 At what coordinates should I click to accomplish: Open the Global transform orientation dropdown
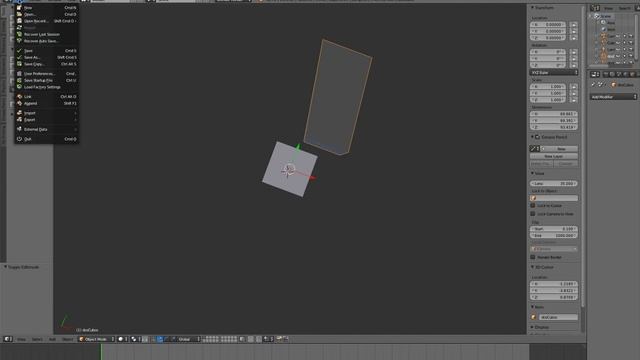point(188,339)
